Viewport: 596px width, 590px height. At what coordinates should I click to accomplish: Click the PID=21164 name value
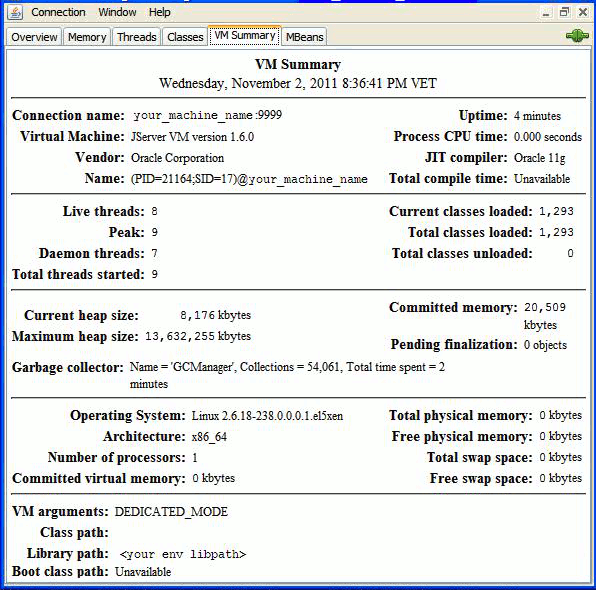tap(249, 179)
